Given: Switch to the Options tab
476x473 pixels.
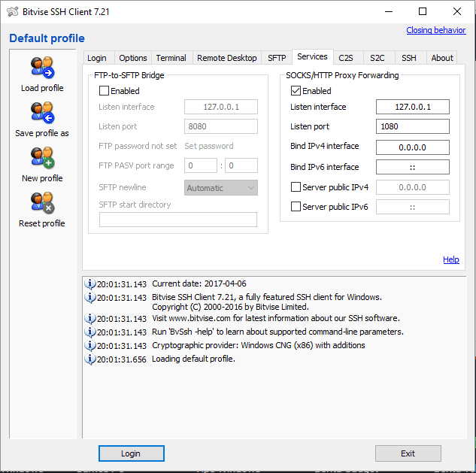Looking at the screenshot, I should point(133,58).
